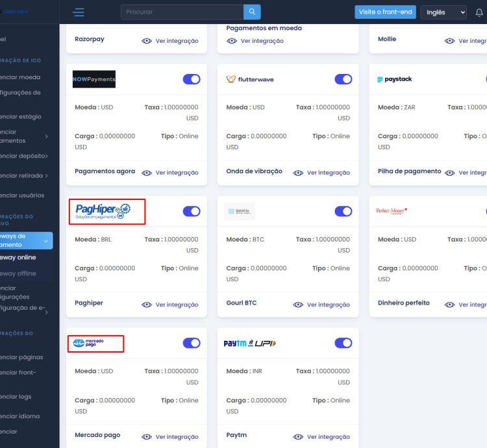Click the eye icon beside Gourl BTC

point(298,305)
